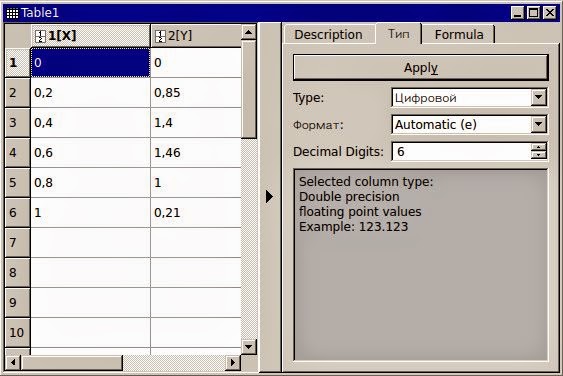Viewport: 563px width, 376px height.
Task: Click the horizontal scrollbar thumb
Action: pyautogui.click(x=72, y=362)
